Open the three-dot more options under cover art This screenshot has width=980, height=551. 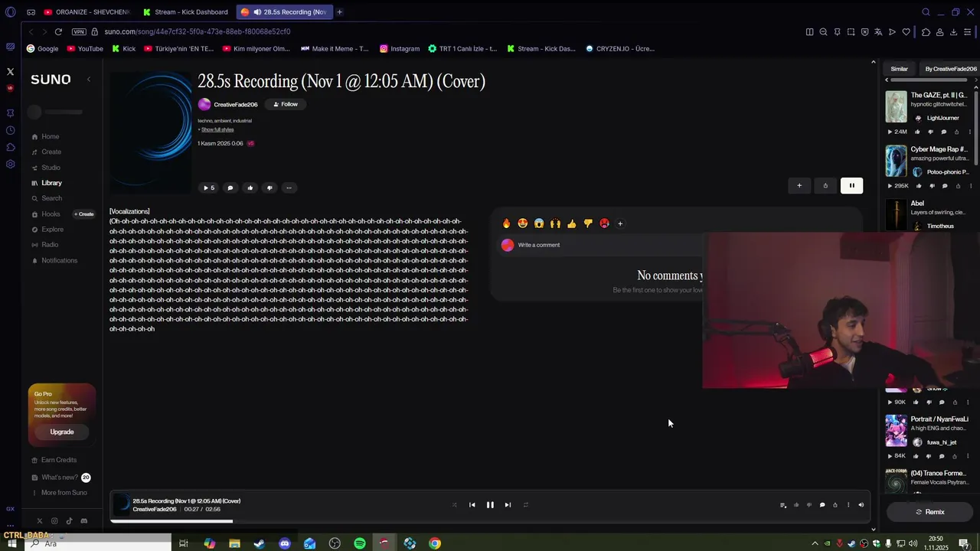(x=289, y=187)
